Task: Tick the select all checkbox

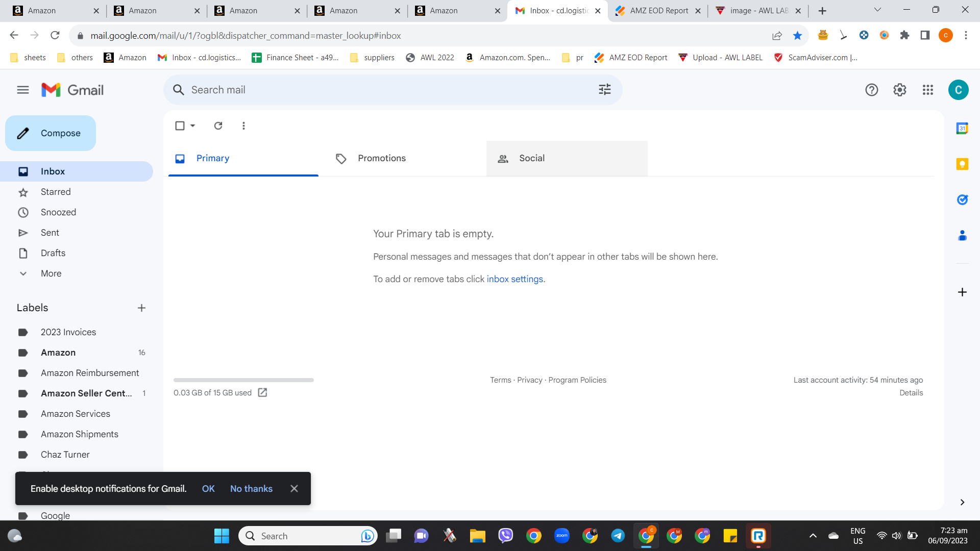Action: (180, 126)
